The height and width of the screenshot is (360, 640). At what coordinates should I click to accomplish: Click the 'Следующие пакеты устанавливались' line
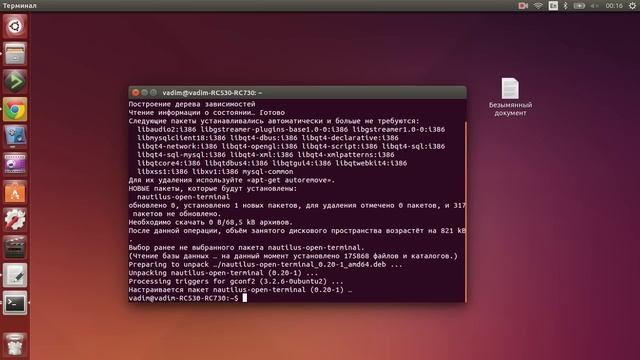[x=274, y=121]
